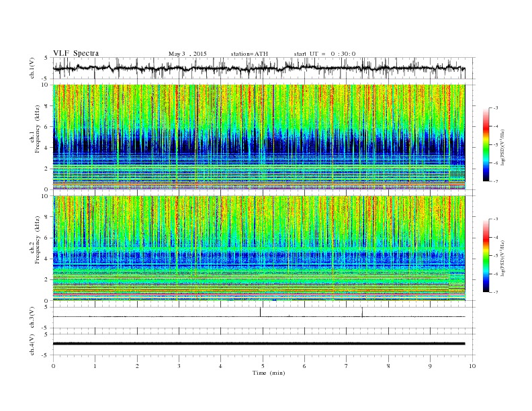Click the "10" tick on the time axis

point(472,366)
